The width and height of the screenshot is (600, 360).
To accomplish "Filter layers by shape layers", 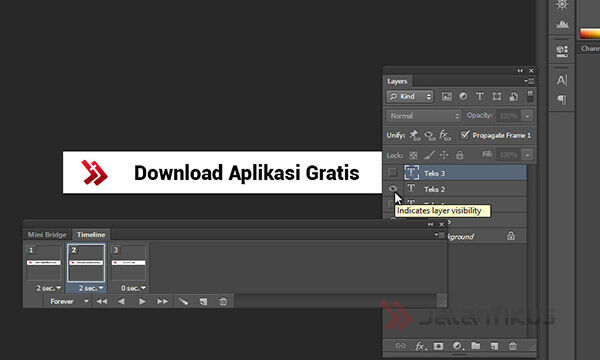I will tap(497, 96).
